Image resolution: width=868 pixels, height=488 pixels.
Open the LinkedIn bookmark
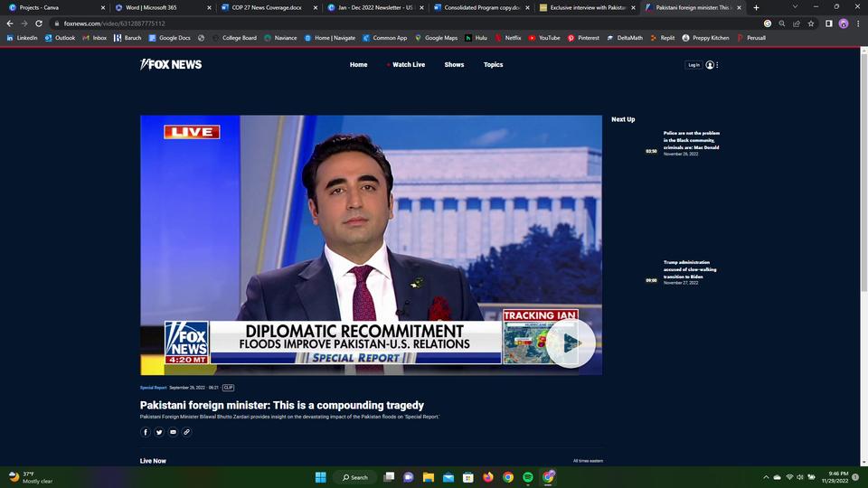click(22, 38)
